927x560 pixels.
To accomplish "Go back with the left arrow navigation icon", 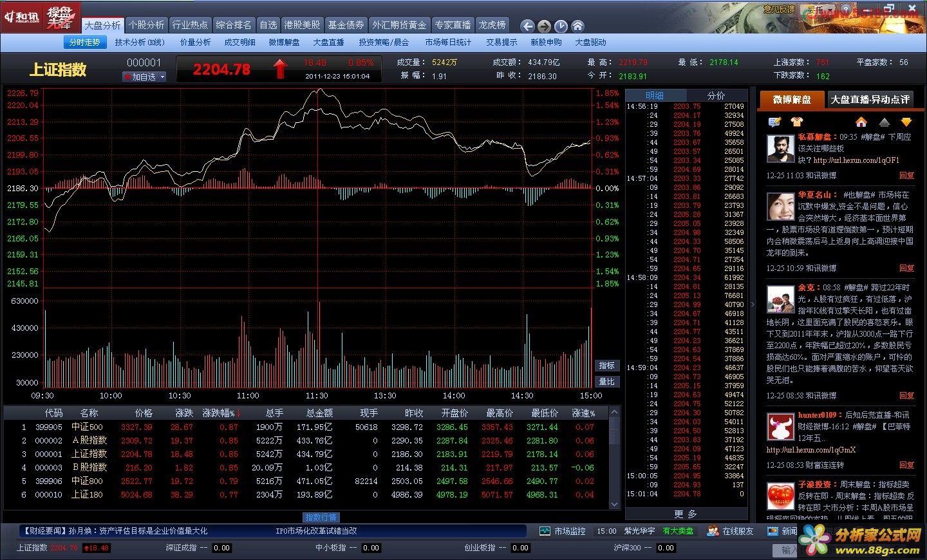I will [528, 26].
